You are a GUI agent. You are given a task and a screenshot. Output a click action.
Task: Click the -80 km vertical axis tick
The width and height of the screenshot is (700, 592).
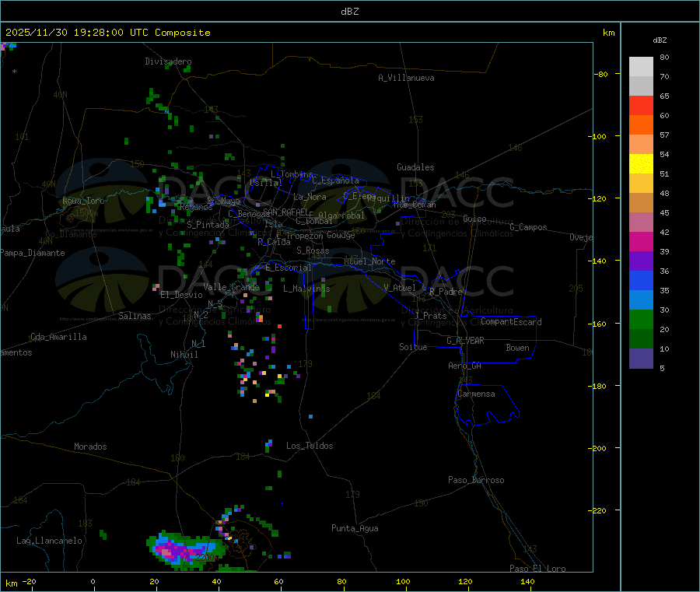point(601,74)
